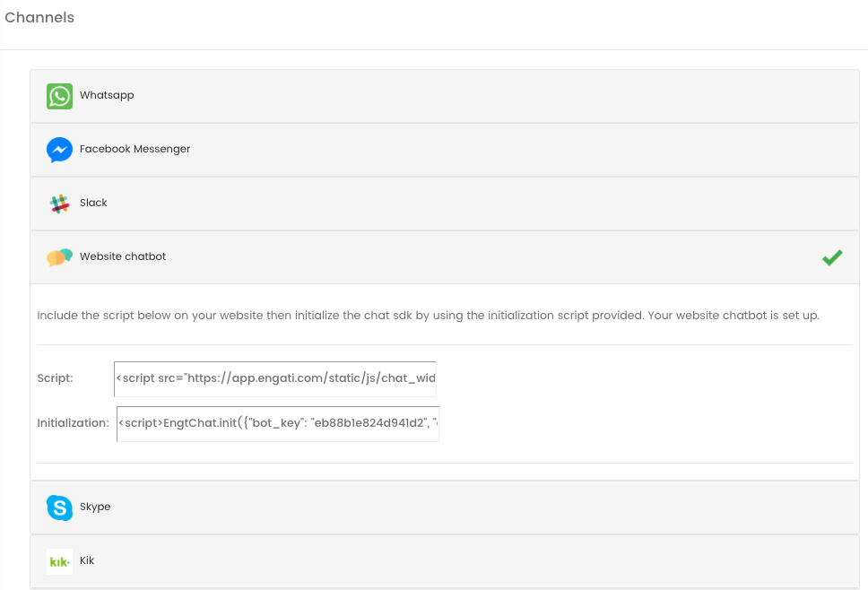This screenshot has width=868, height=590.
Task: Click the Kik logo icon
Action: point(59,562)
